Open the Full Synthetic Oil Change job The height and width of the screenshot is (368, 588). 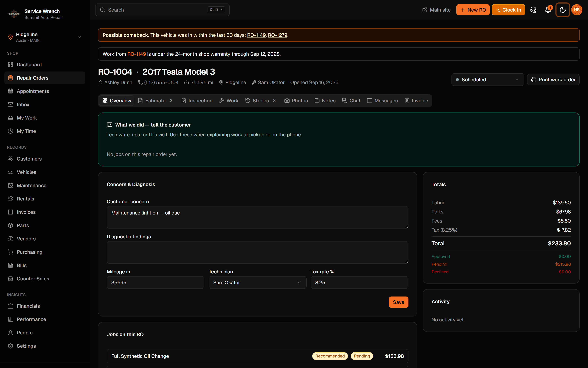click(x=257, y=356)
